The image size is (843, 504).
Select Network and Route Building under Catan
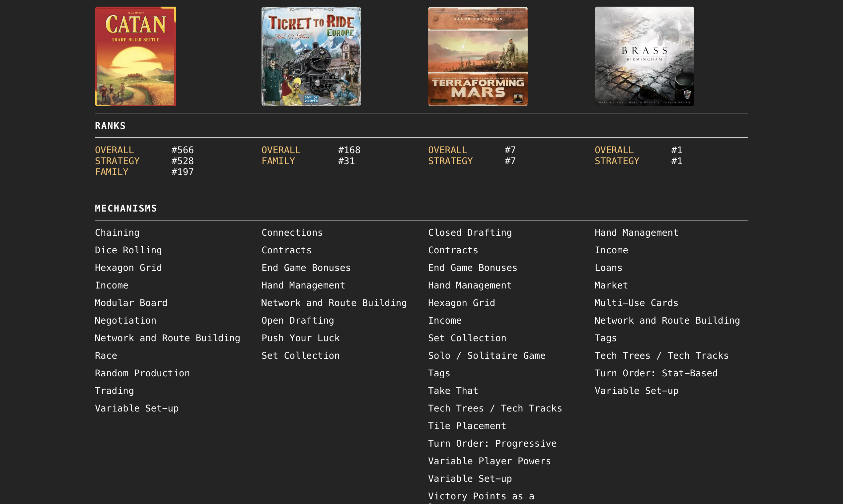(x=167, y=338)
